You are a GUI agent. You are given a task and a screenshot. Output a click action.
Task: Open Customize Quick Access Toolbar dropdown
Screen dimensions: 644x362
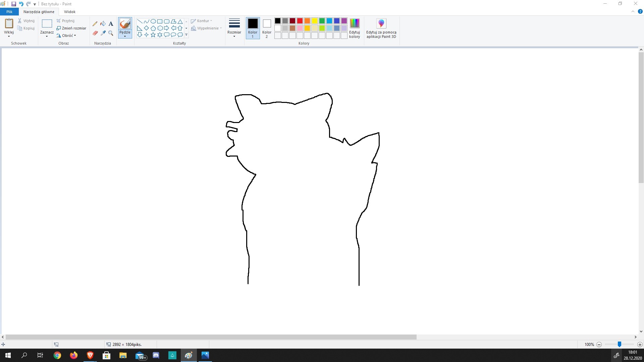click(35, 4)
